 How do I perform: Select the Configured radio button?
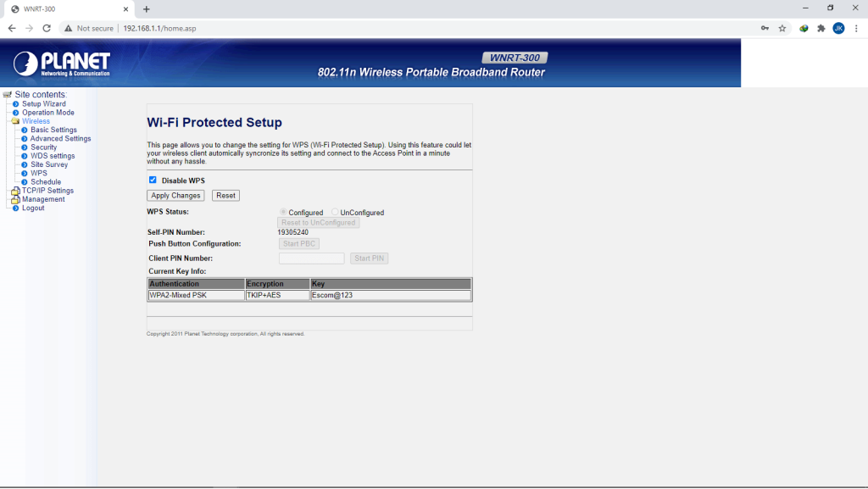click(283, 212)
